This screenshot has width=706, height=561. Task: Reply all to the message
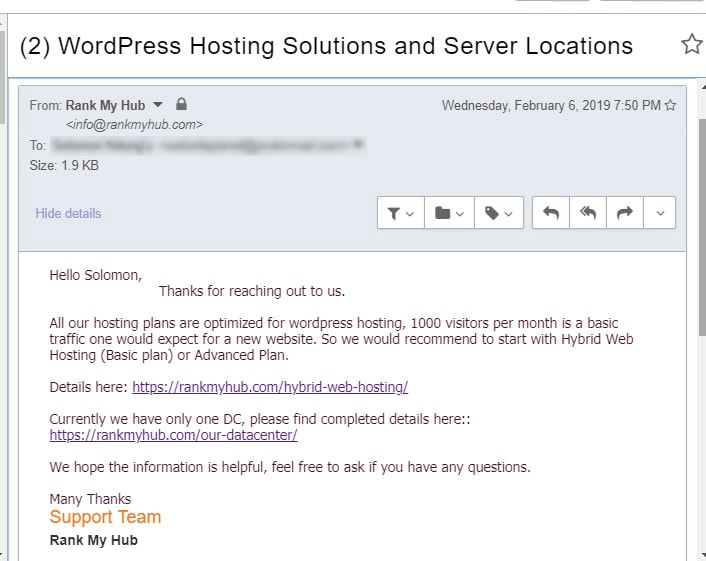588,213
